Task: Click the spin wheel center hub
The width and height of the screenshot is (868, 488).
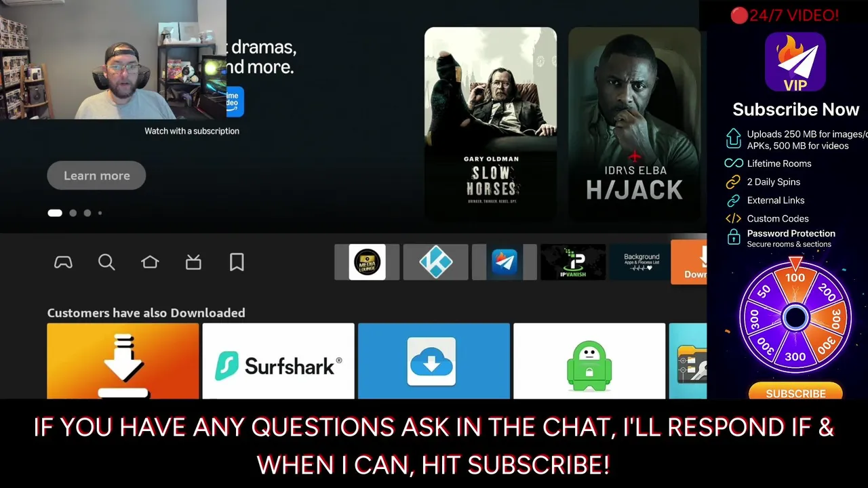Action: coord(795,317)
